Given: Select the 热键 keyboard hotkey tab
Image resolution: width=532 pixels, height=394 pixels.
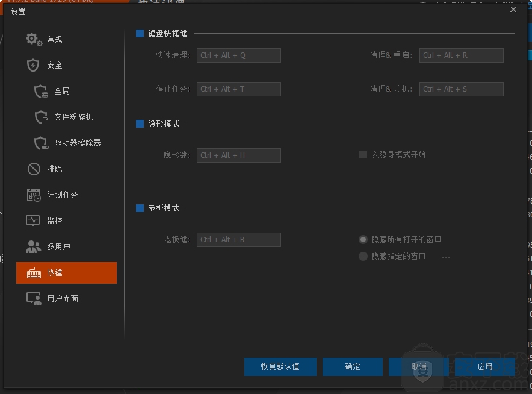Looking at the screenshot, I should pos(66,273).
